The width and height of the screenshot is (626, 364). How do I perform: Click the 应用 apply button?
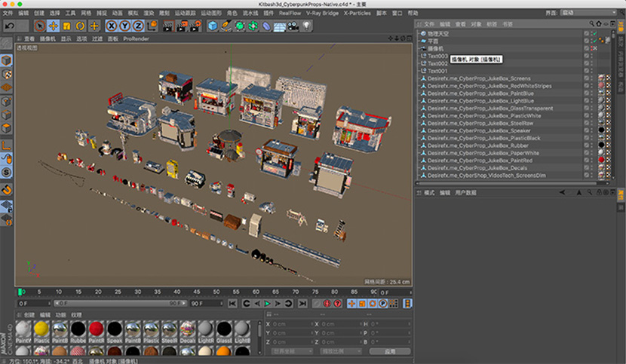[390, 351]
